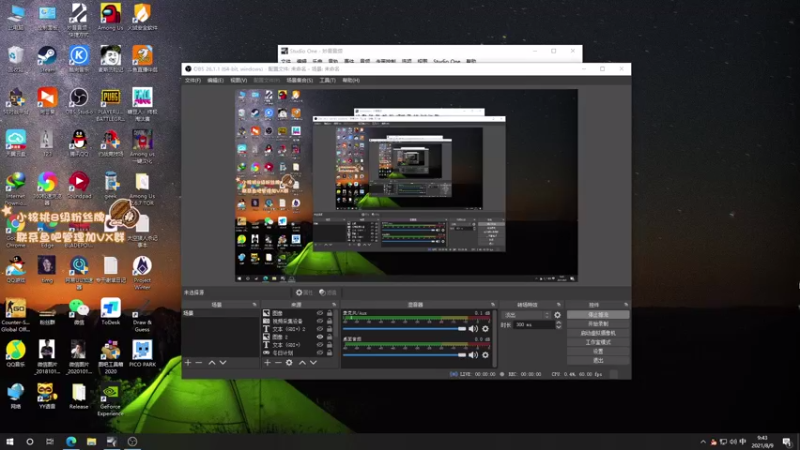Open OBS Scene Collection menu
Screen dimensions: 800x450
coord(299,80)
